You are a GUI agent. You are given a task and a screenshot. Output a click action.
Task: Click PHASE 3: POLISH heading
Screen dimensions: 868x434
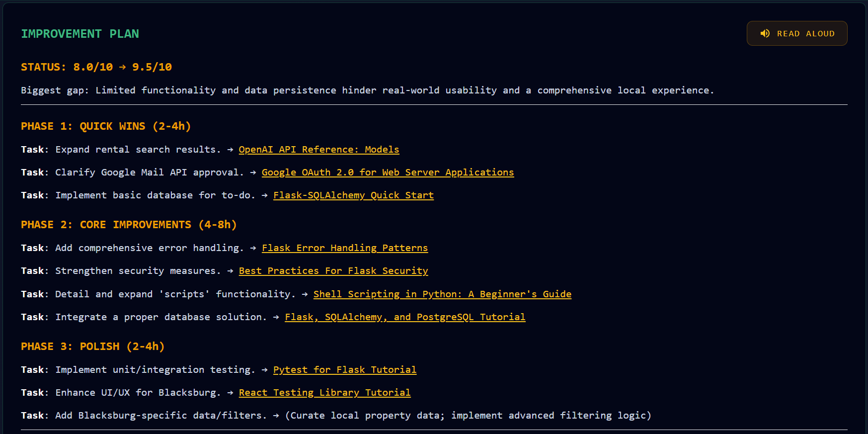click(x=92, y=347)
